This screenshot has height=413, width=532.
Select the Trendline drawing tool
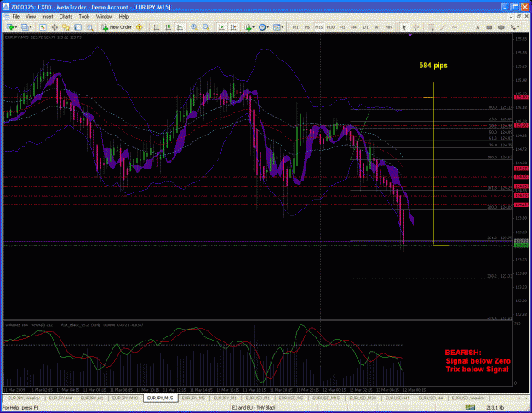coord(443,27)
